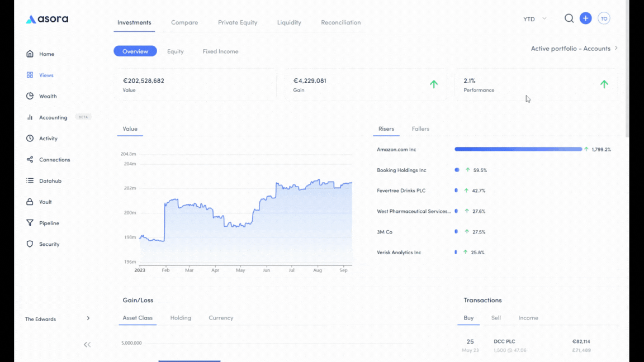Select the Fixed Income view
This screenshot has width=644, height=362.
220,51
